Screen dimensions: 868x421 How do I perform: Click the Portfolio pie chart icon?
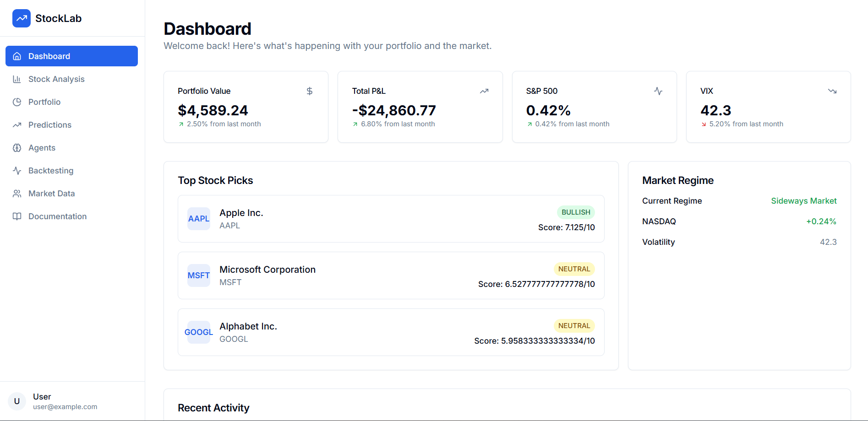(17, 102)
